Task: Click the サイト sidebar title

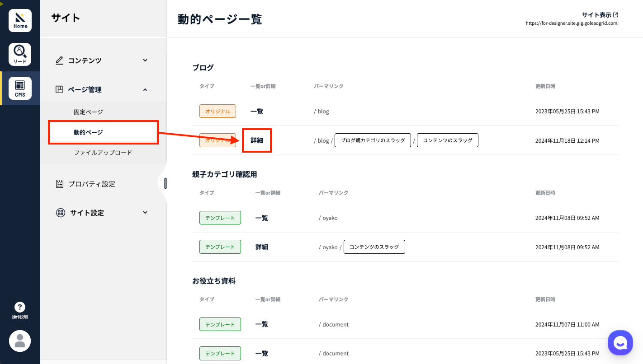Action: point(66,18)
